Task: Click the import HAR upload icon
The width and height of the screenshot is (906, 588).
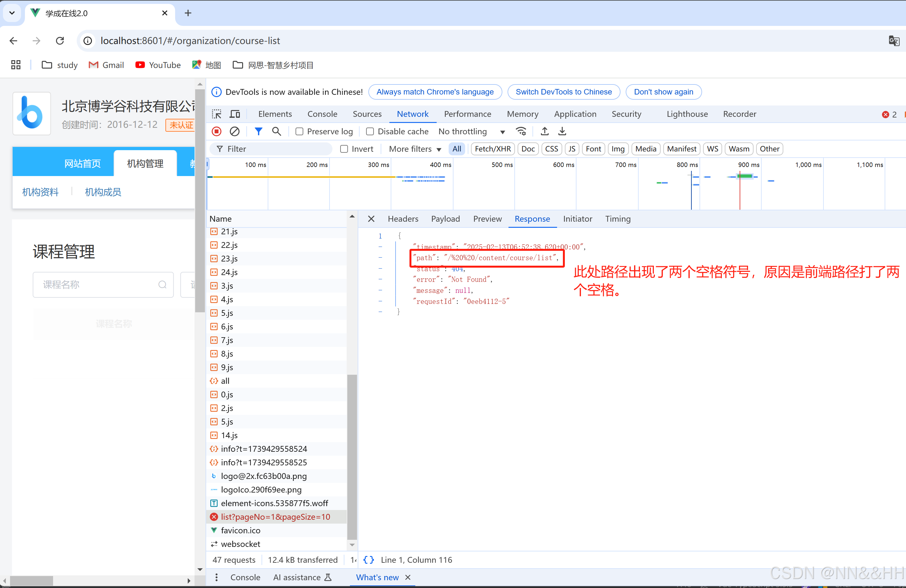Action: point(545,131)
